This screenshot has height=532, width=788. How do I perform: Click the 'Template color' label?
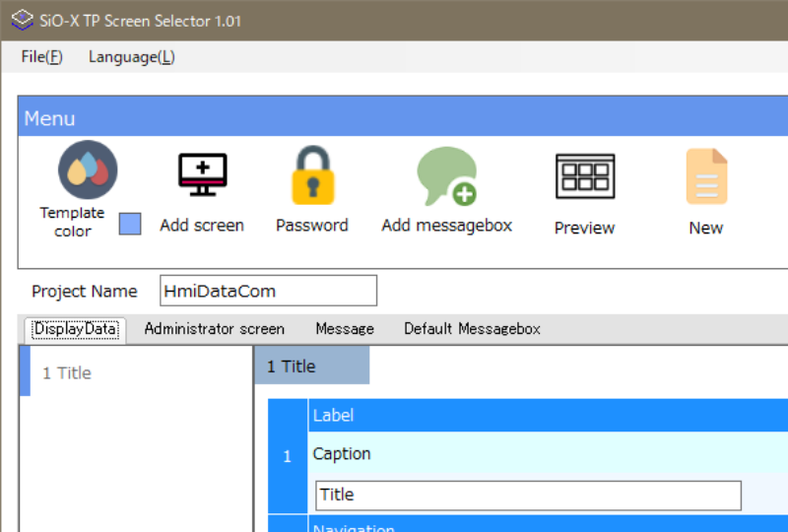tap(72, 222)
